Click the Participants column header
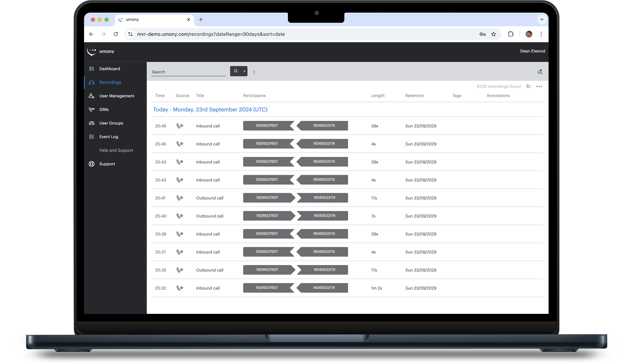The height and width of the screenshot is (364, 631). pos(254,95)
